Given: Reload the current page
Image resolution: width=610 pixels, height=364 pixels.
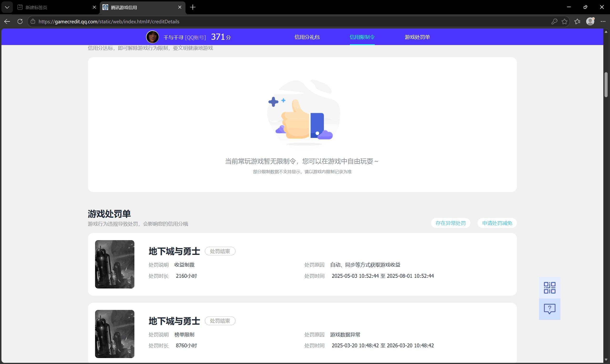Looking at the screenshot, I should point(20,22).
